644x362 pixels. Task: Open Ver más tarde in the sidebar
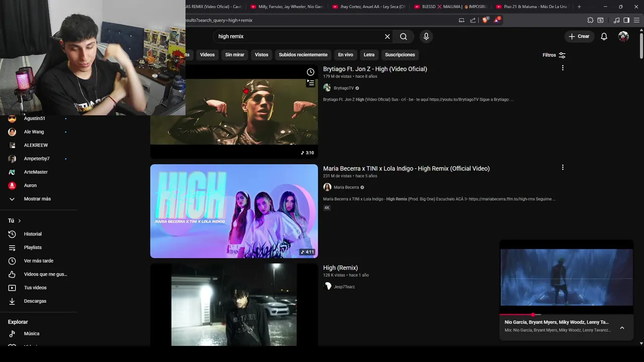coord(38,261)
